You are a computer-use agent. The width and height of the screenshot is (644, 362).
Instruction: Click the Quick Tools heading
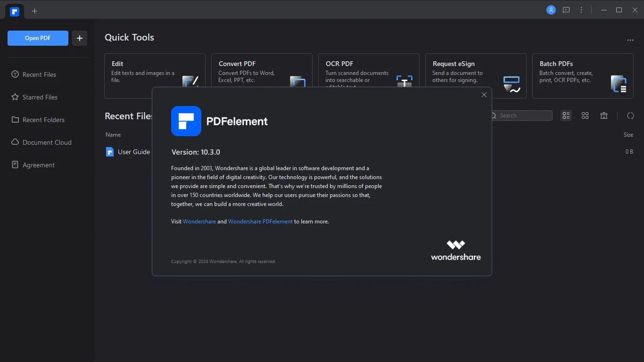click(x=129, y=37)
